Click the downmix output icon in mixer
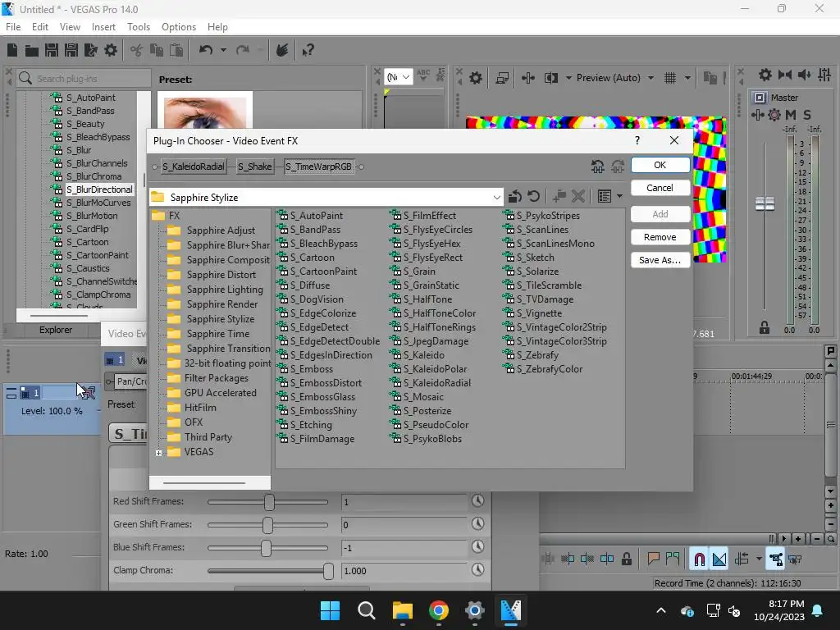The image size is (840, 630). tap(785, 75)
